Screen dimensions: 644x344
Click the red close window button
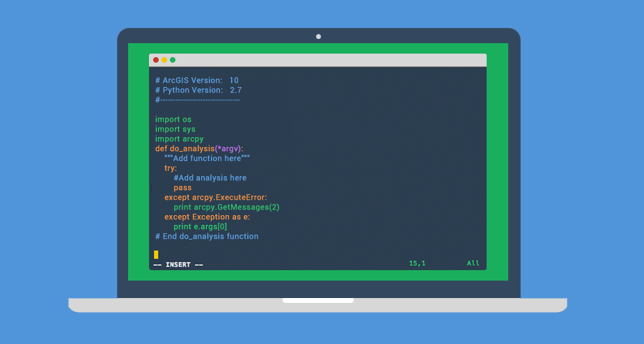(x=156, y=60)
